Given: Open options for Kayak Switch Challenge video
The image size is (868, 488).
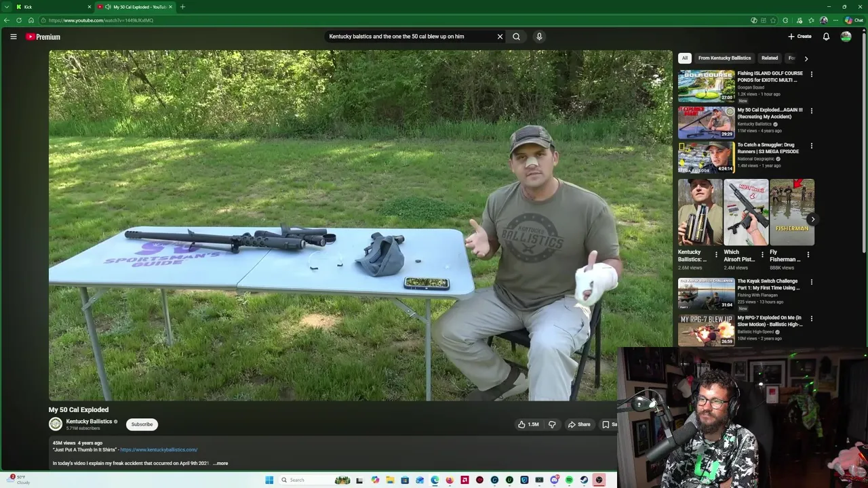Looking at the screenshot, I should click(811, 282).
